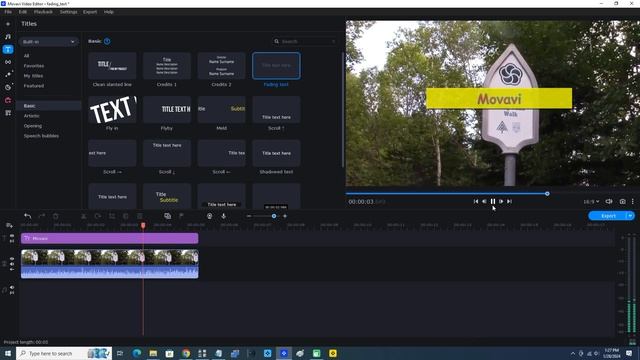Toggle link icon on the audio track
This screenshot has height=360, width=640.
point(12,293)
